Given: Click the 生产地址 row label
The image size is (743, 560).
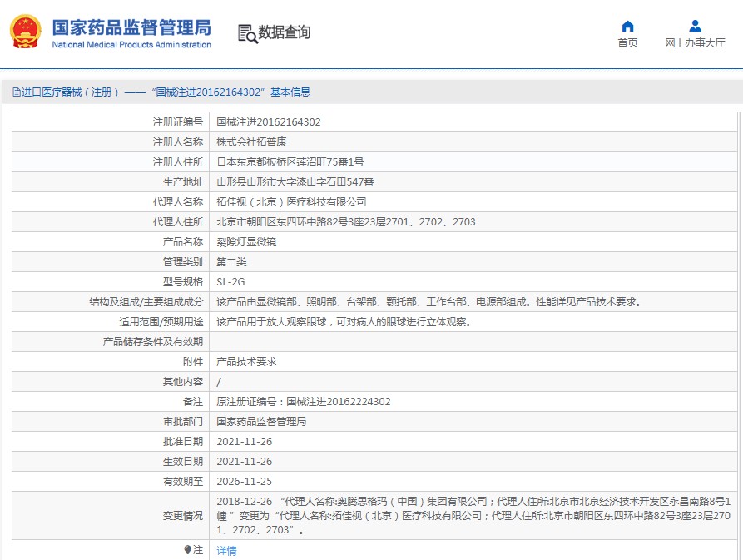Looking at the screenshot, I should tap(183, 182).
